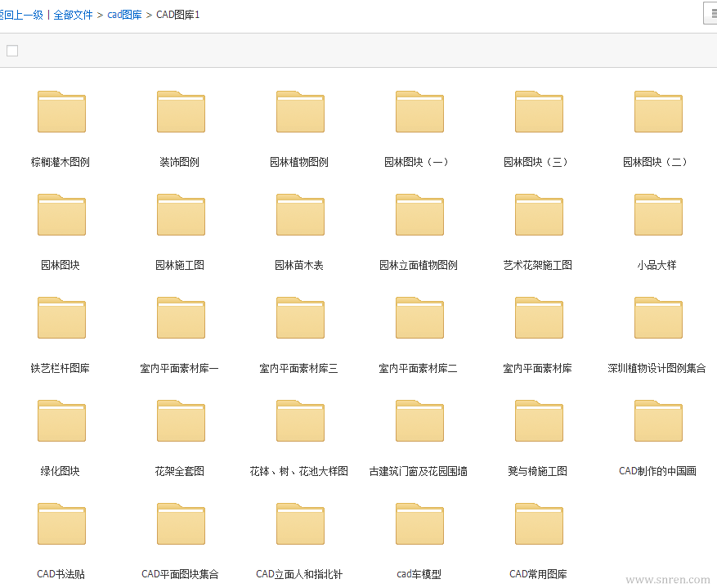717x588 pixels.
Task: Open the 园林施工图 folder icon
Action: [181, 215]
